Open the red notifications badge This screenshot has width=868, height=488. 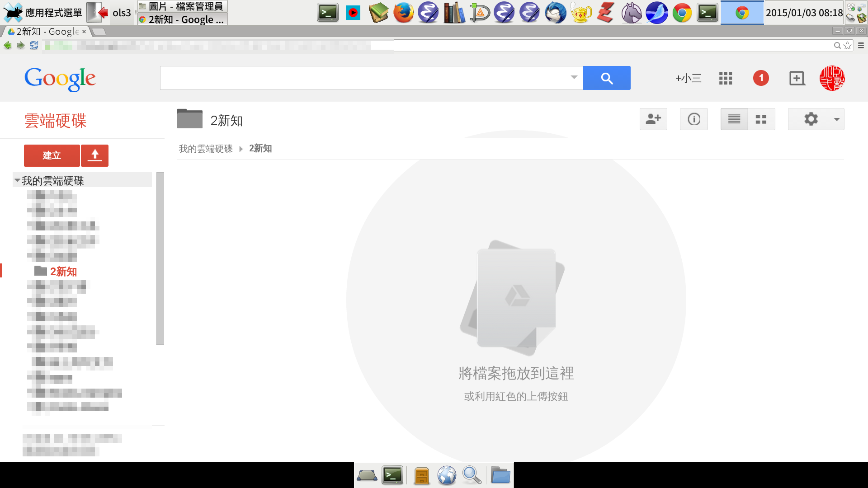pyautogui.click(x=761, y=78)
